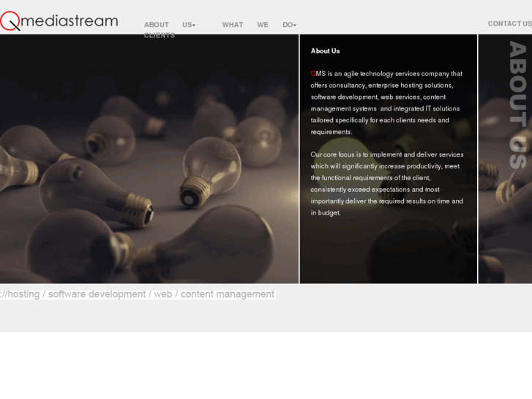Viewport: 532px width, 399px height.
Task: Expand the arrow beside WHAT WE DO
Action: pos(295,25)
